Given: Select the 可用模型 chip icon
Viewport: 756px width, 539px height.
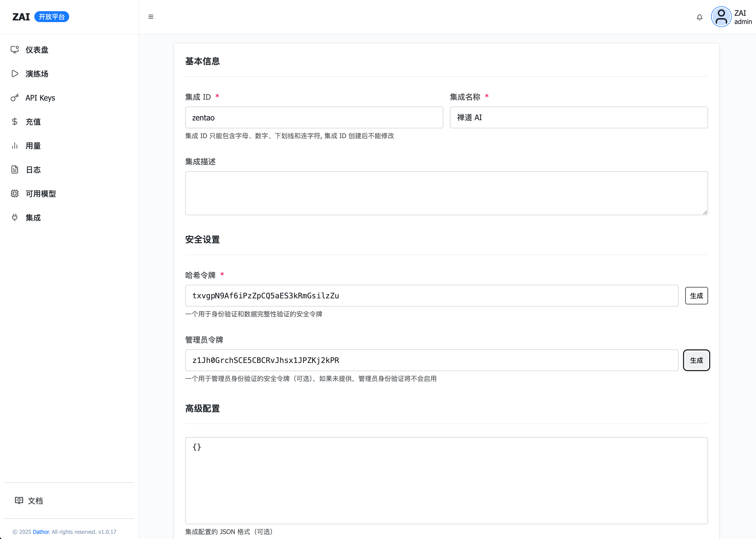Looking at the screenshot, I should tap(15, 193).
